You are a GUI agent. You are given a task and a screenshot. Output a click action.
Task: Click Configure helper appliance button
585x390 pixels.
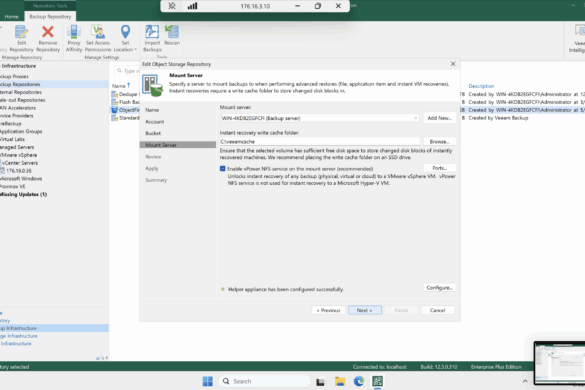click(x=439, y=288)
